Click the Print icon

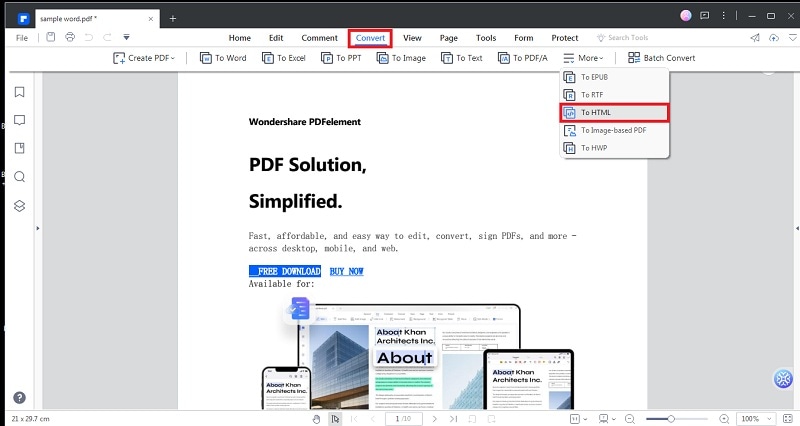coord(70,37)
